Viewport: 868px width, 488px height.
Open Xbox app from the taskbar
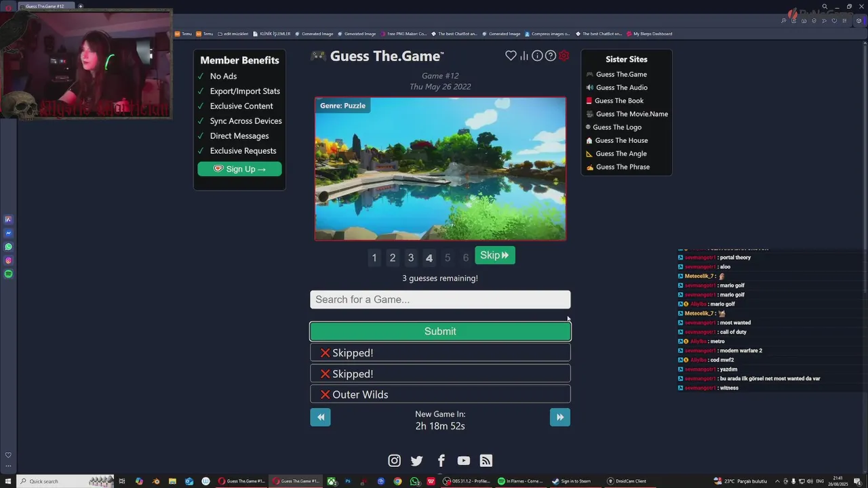(332, 481)
